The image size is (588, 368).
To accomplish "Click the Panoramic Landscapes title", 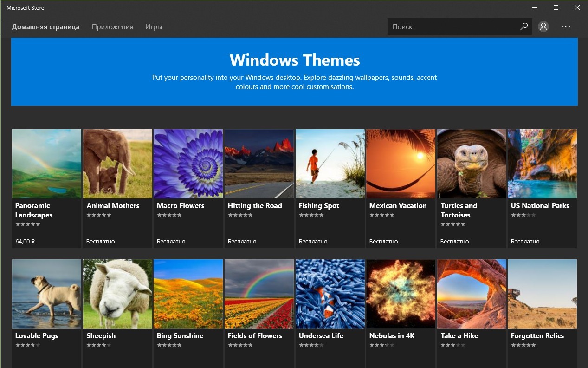I will tap(34, 210).
